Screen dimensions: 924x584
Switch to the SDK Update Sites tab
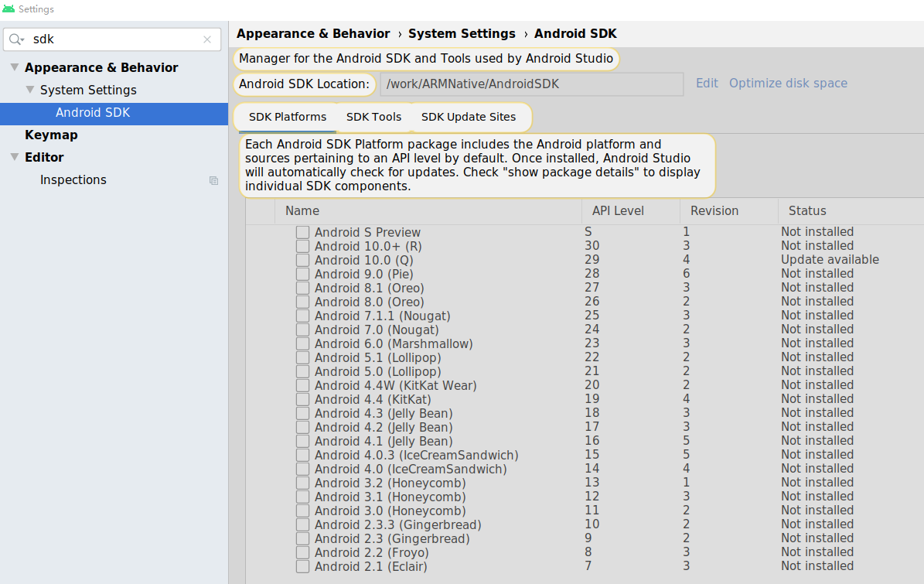tap(469, 117)
